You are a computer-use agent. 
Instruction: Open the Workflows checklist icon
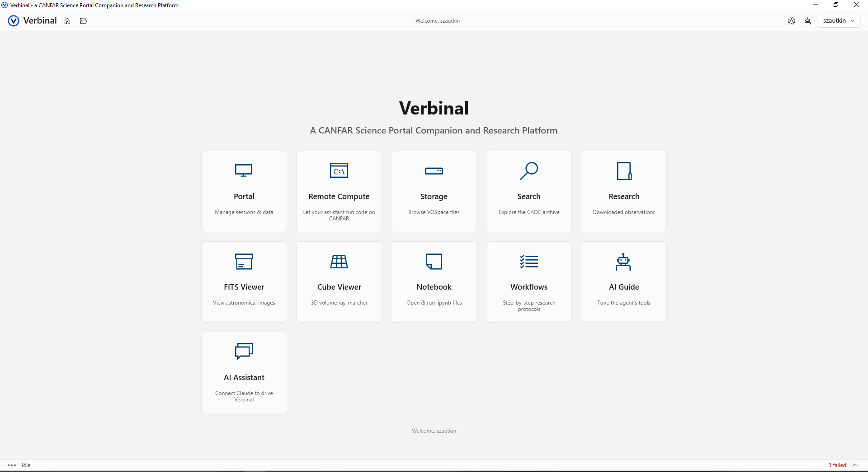pyautogui.click(x=529, y=262)
